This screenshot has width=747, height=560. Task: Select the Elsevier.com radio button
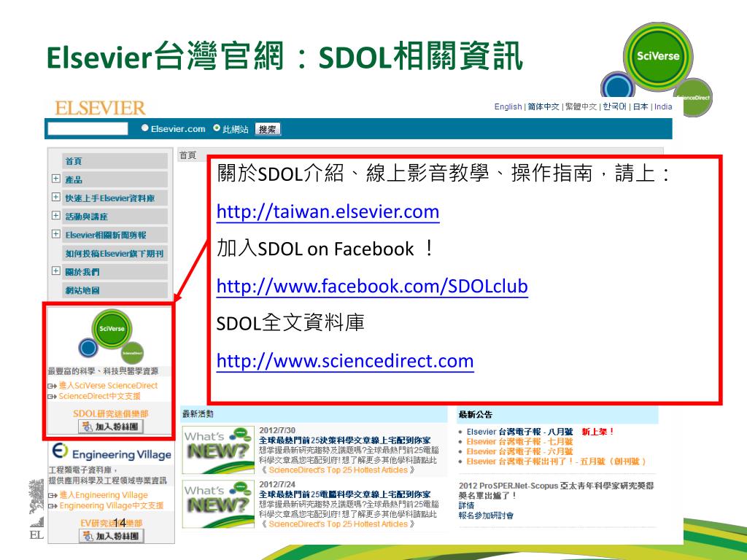(x=145, y=128)
